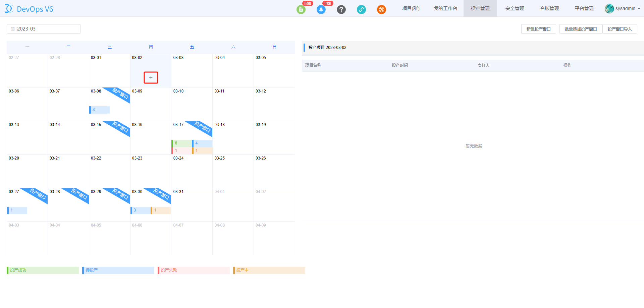Click the question mark help icon
Image resolution: width=644 pixels, height=308 pixels.
pos(341,9)
